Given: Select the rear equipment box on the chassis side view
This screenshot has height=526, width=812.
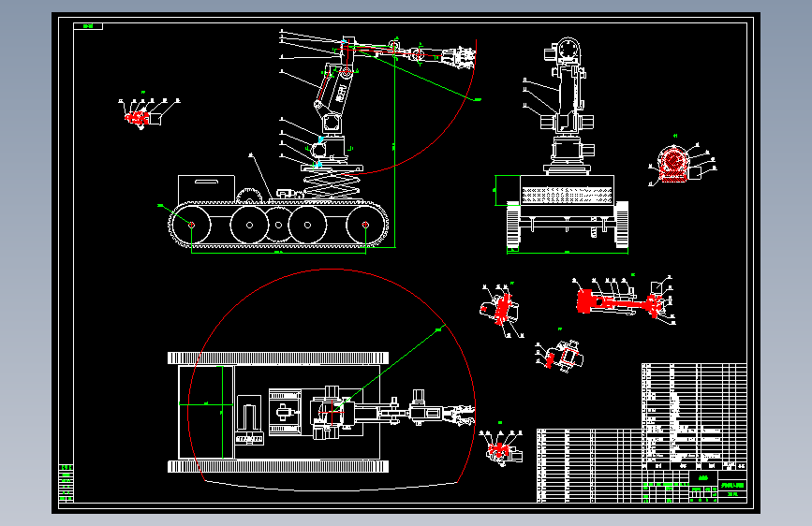Looking at the screenshot, I should [x=206, y=188].
